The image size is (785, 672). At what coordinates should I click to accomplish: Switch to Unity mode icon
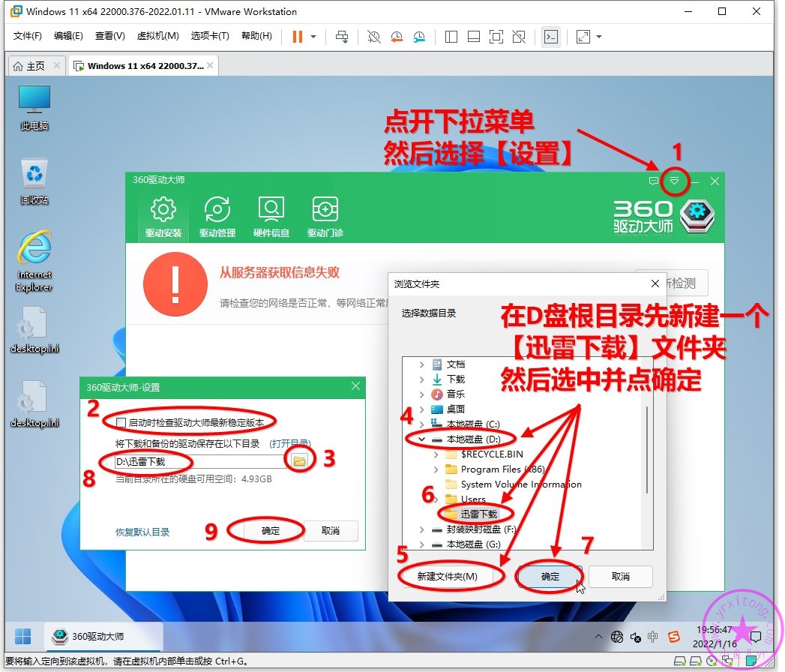tap(519, 37)
